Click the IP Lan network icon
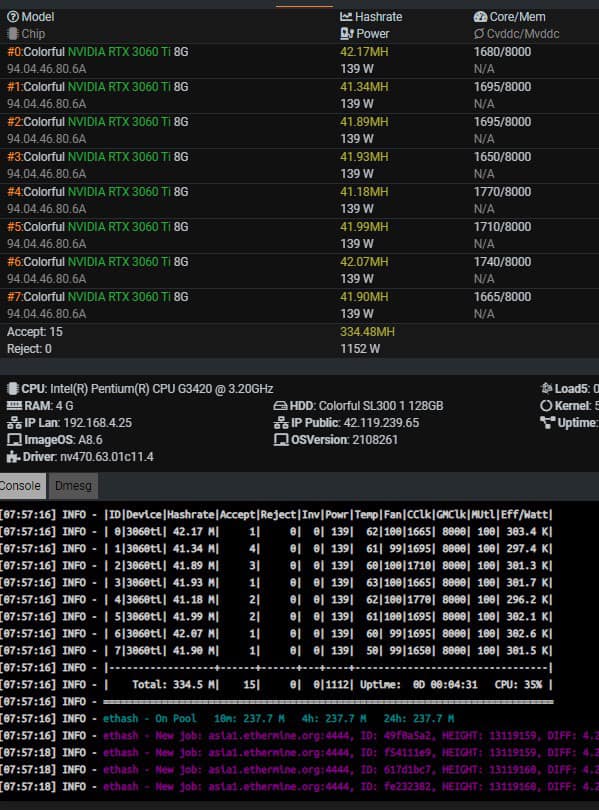This screenshot has width=599, height=810. [x=14, y=423]
